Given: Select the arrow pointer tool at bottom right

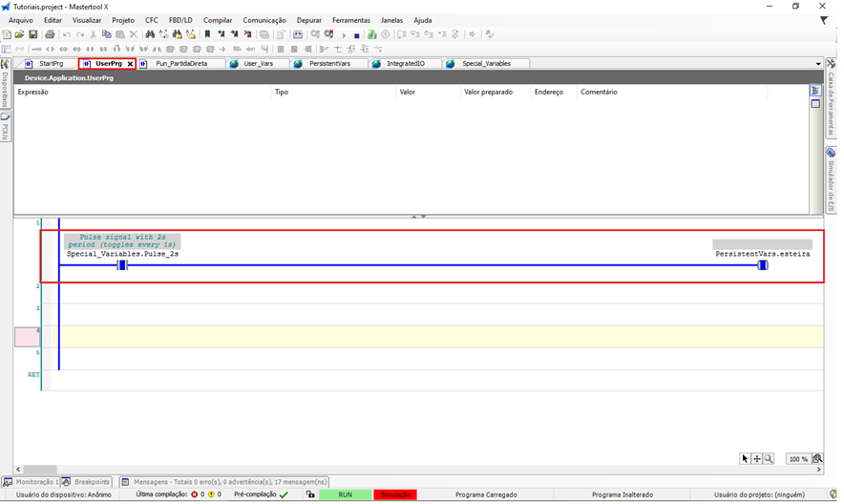Looking at the screenshot, I should (745, 459).
